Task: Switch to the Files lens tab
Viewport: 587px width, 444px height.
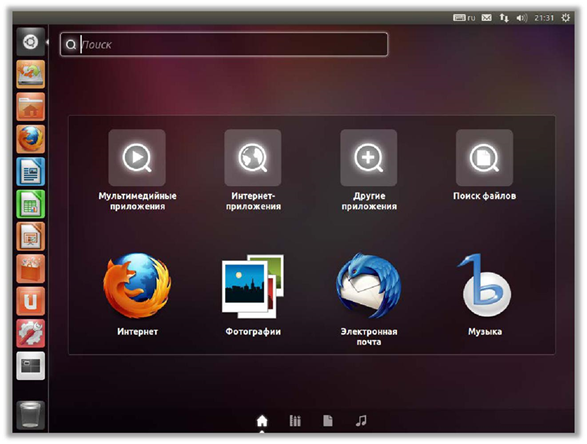Action: pyautogui.click(x=328, y=421)
